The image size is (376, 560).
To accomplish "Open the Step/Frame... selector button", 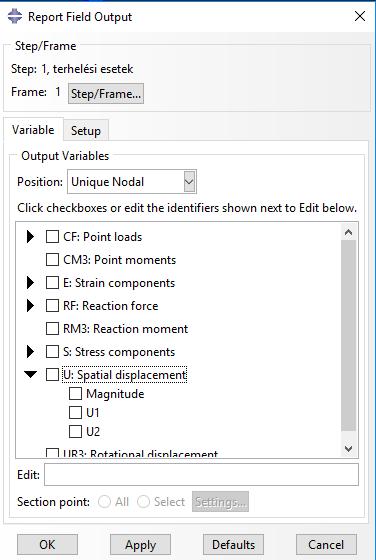I will click(106, 94).
